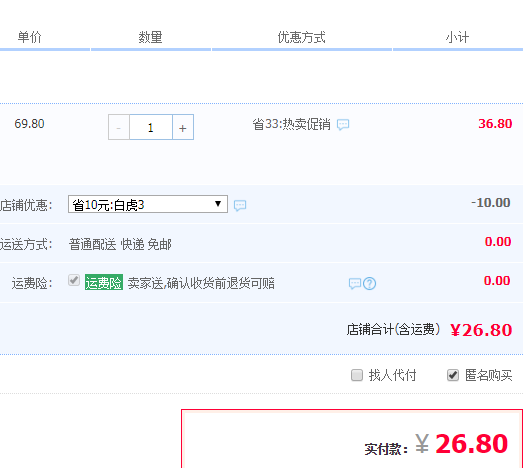Screen dimensions: 532x468
Task: Toggle the 运费险 checkbox
Action: point(74,280)
